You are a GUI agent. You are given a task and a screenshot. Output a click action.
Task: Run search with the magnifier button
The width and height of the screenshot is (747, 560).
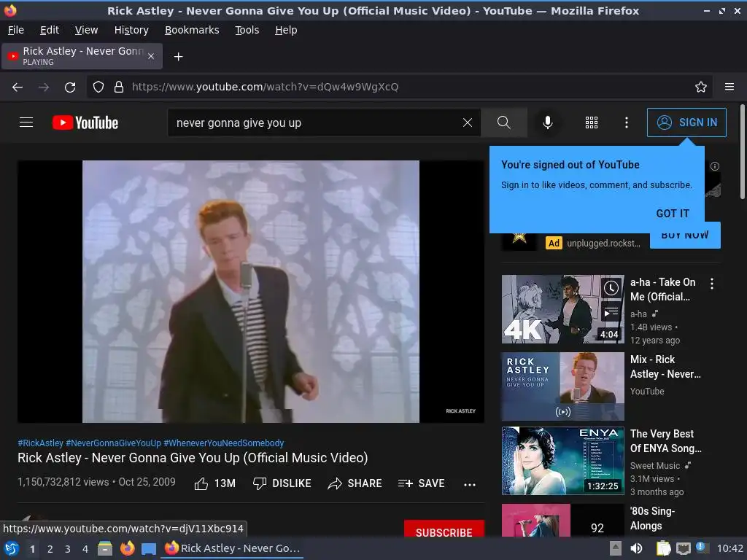point(503,122)
